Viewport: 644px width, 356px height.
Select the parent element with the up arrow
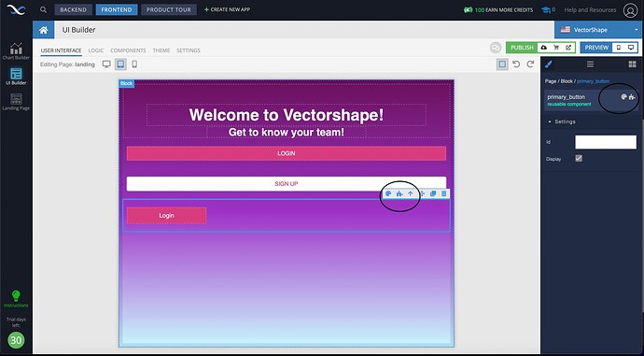tap(411, 193)
